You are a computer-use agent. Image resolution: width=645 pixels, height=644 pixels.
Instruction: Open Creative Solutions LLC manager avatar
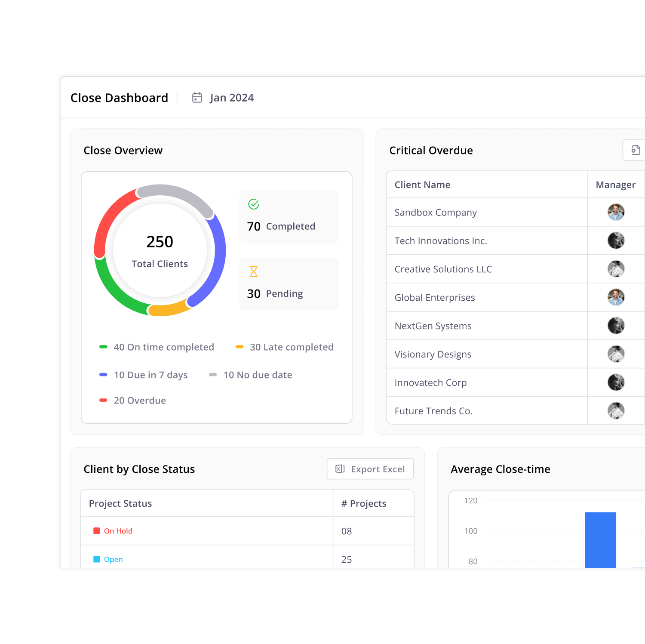[616, 269]
